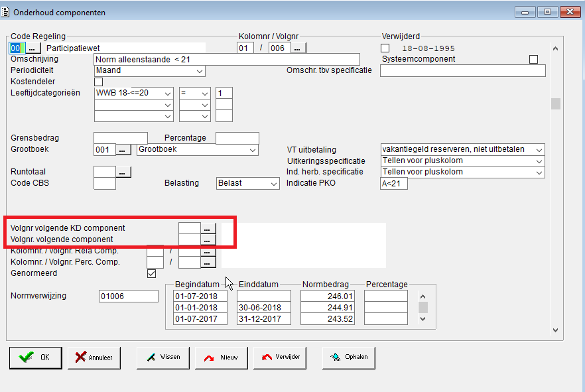This screenshot has width=585, height=392.
Task: Uncheck the Genormeerd checkbox
Action: tap(151, 274)
